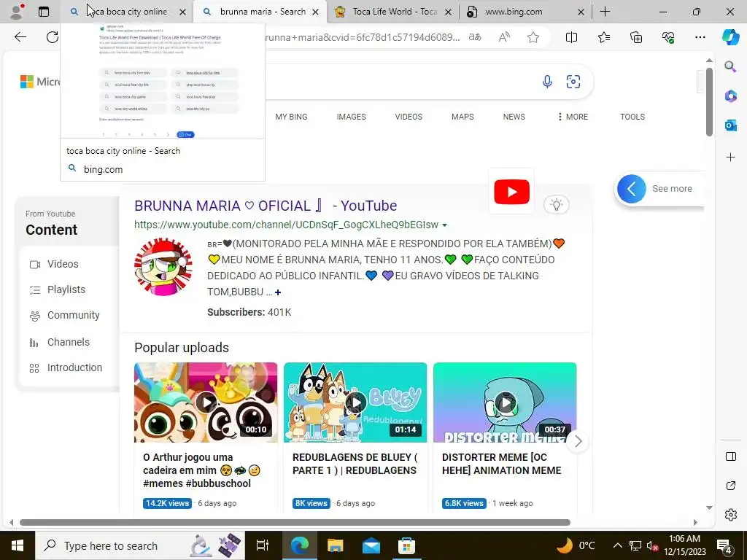Open Microsoft Store from taskbar
This screenshot has width=747, height=560.
click(x=406, y=545)
